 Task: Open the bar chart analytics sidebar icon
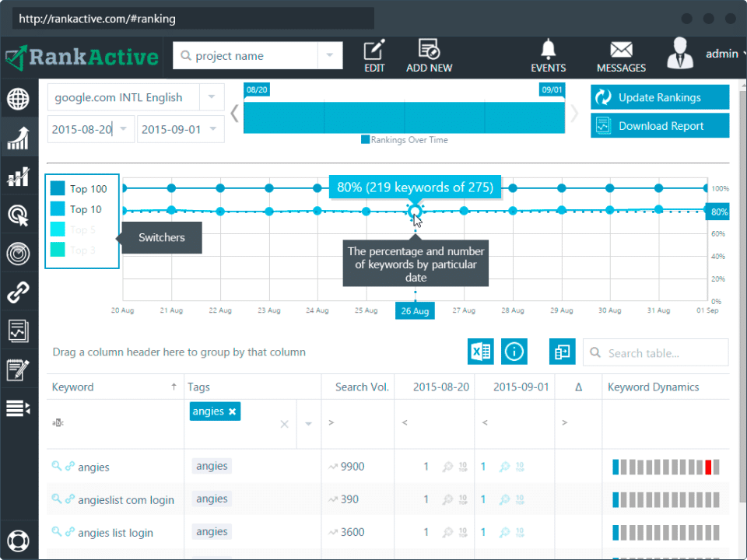pos(18,177)
